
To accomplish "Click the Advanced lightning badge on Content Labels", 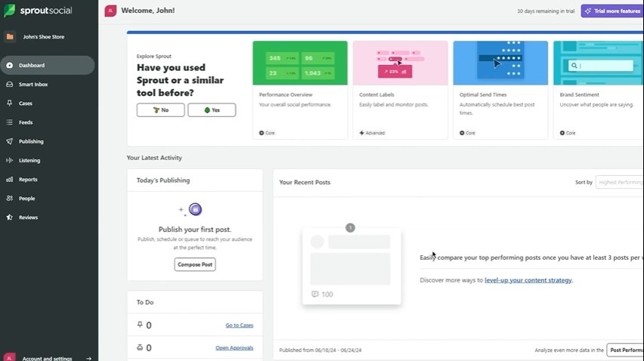I will click(x=372, y=133).
